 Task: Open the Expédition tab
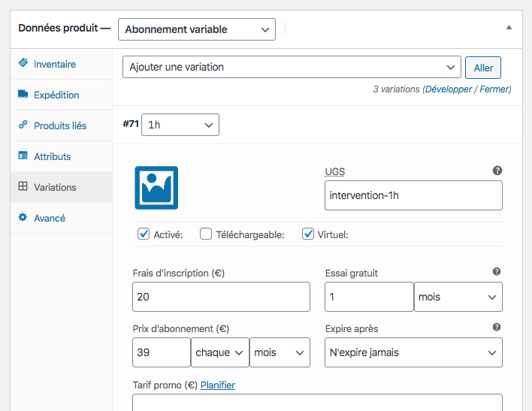point(62,95)
